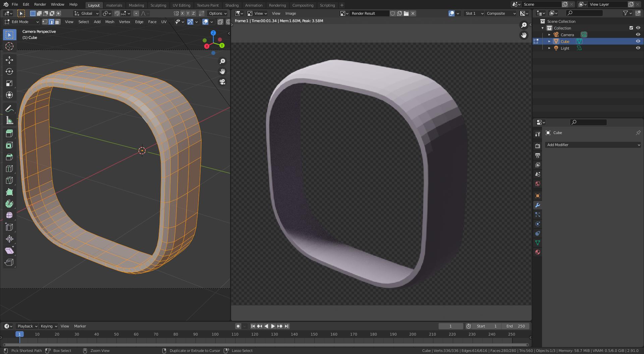Select the Rotate tool
Viewport: 644px width, 354px height.
coord(9,71)
